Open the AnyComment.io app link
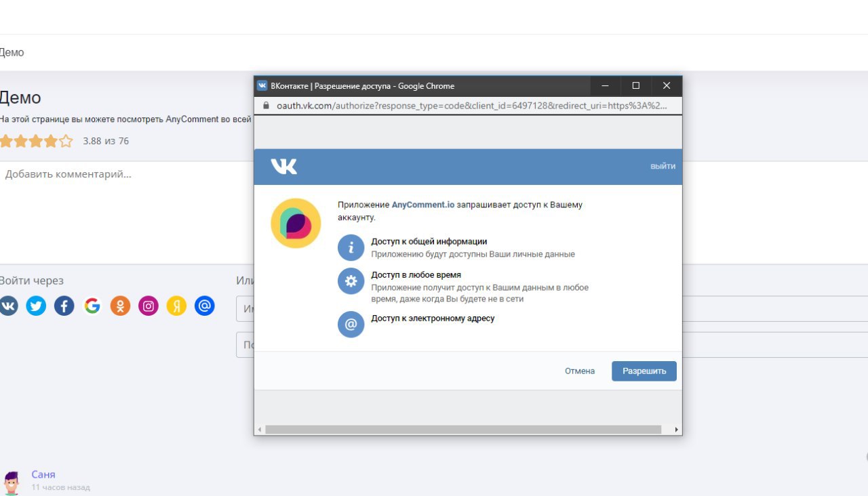The image size is (868, 496). (x=423, y=205)
